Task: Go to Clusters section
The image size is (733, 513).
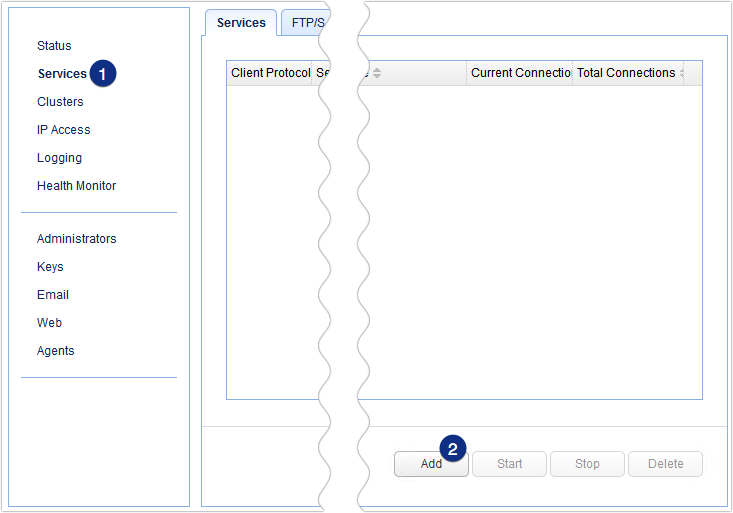Action: (x=60, y=102)
